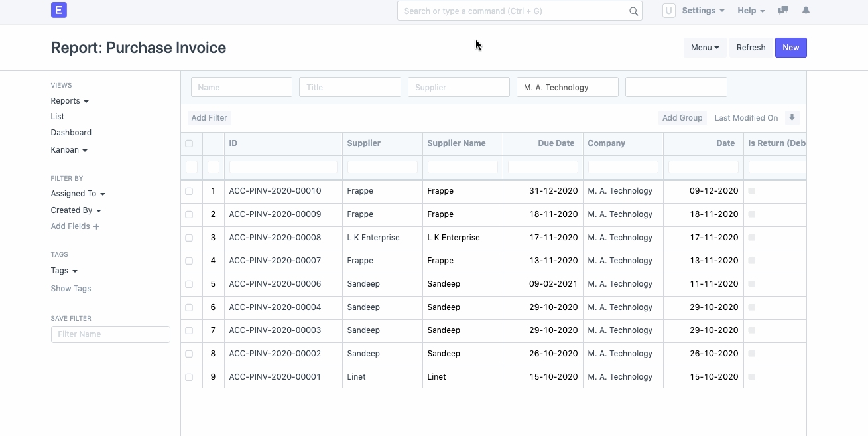Click the ERPNext home logo icon
This screenshot has width=868, height=436.
click(59, 10)
